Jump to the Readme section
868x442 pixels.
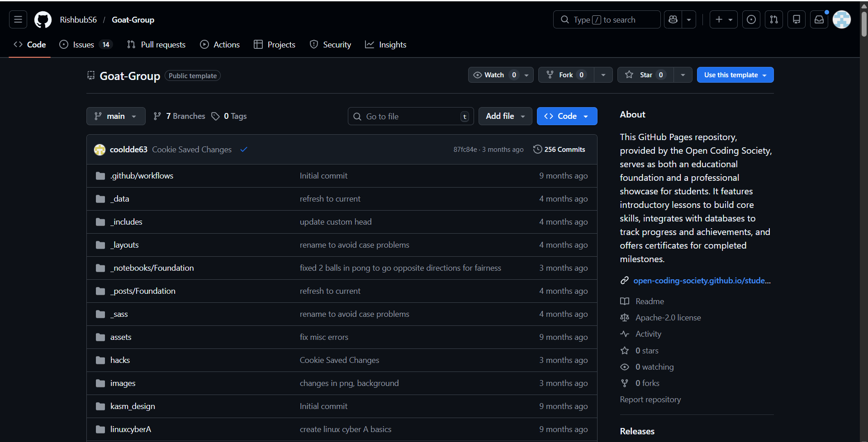tap(650, 301)
